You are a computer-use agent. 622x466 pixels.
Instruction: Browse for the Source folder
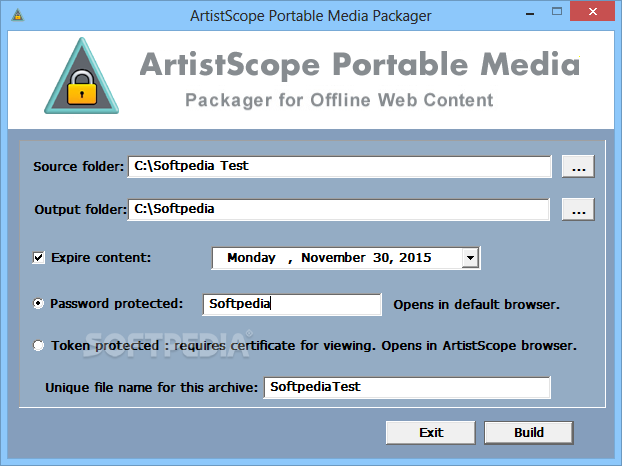coord(578,167)
